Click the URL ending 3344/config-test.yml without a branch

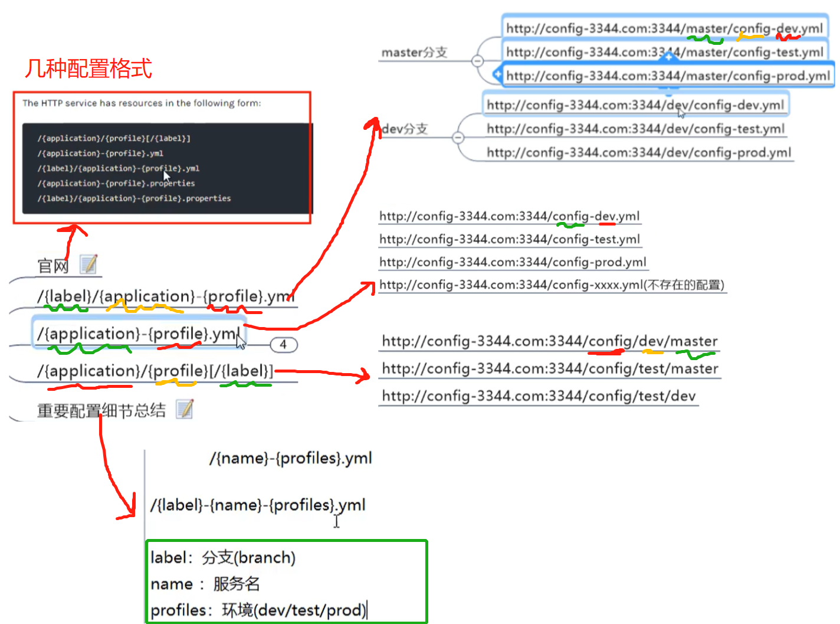tap(510, 239)
